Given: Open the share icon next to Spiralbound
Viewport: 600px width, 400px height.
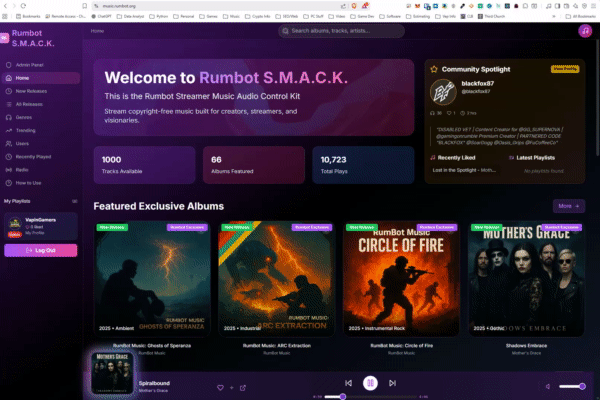Looking at the screenshot, I should tap(242, 387).
